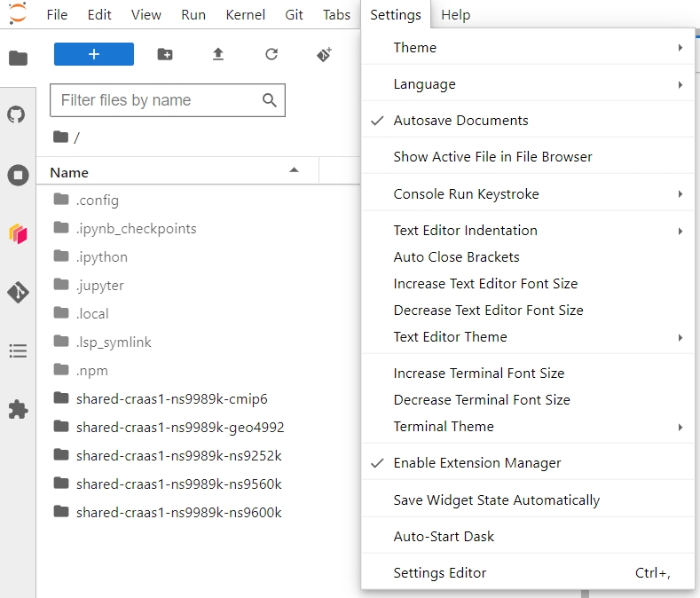The height and width of the screenshot is (598, 700).
Task: Click the Filter files by name field
Action: click(168, 100)
